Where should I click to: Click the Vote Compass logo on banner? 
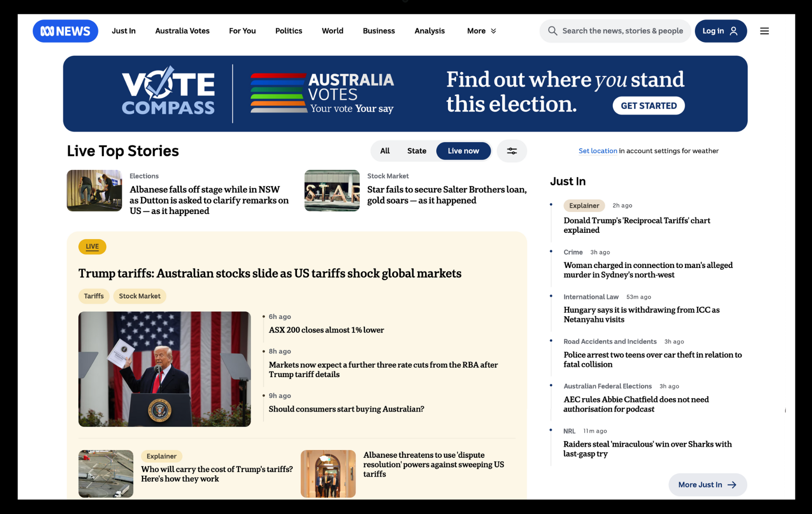[x=168, y=91]
